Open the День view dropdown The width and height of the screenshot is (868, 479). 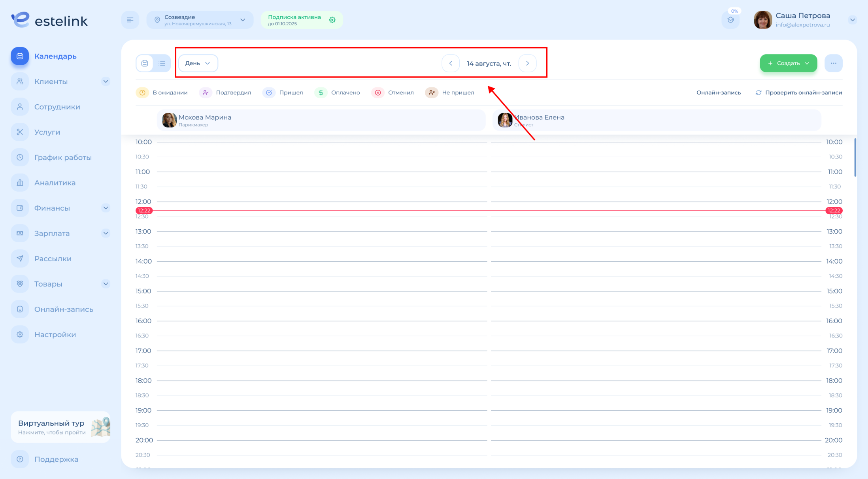pyautogui.click(x=198, y=63)
